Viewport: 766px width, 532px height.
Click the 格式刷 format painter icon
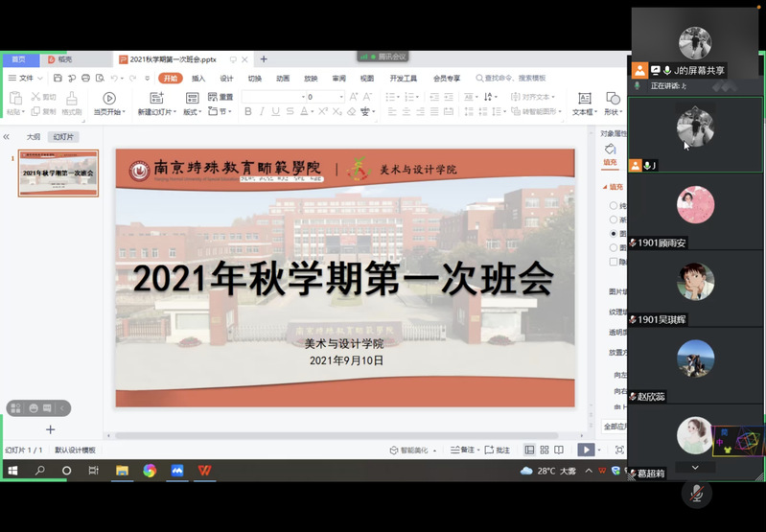coord(71,99)
